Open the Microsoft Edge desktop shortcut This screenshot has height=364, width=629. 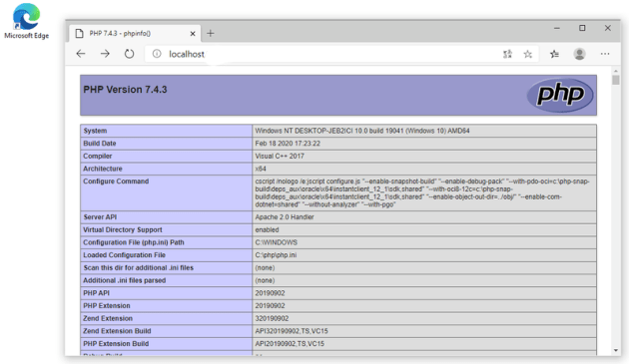pyautogui.click(x=27, y=21)
